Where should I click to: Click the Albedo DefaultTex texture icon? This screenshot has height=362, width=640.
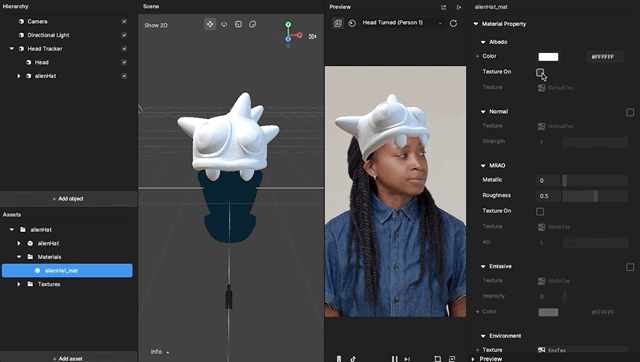[541, 88]
